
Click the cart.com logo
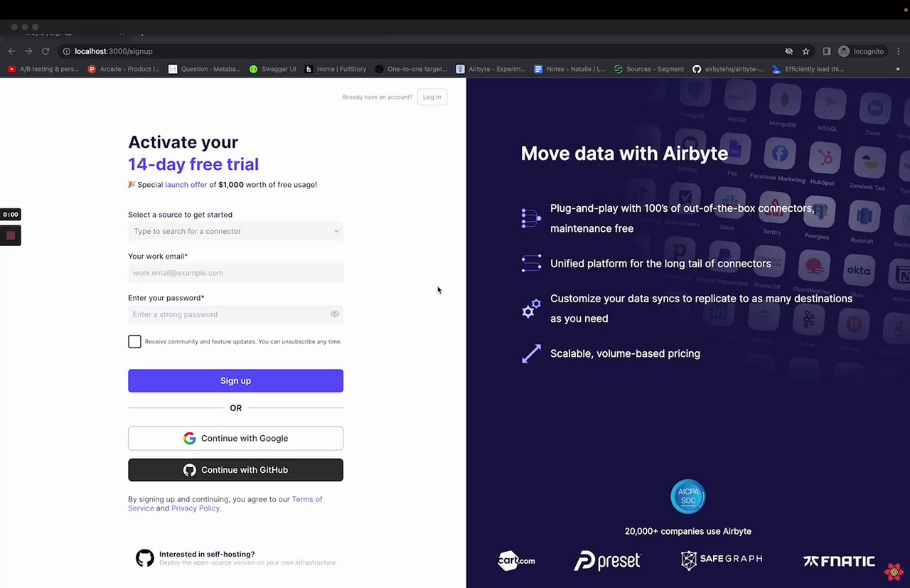517,560
